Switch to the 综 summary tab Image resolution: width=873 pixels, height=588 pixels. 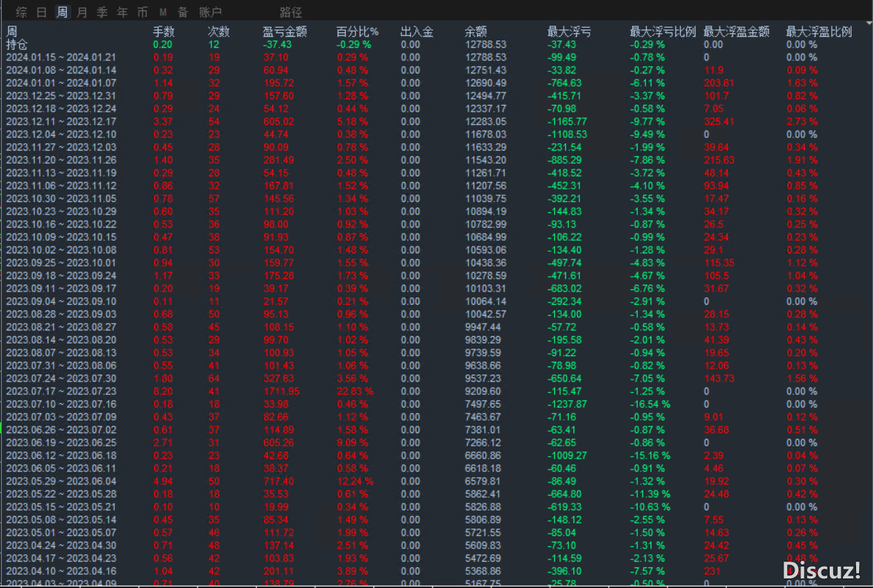pyautogui.click(x=21, y=12)
